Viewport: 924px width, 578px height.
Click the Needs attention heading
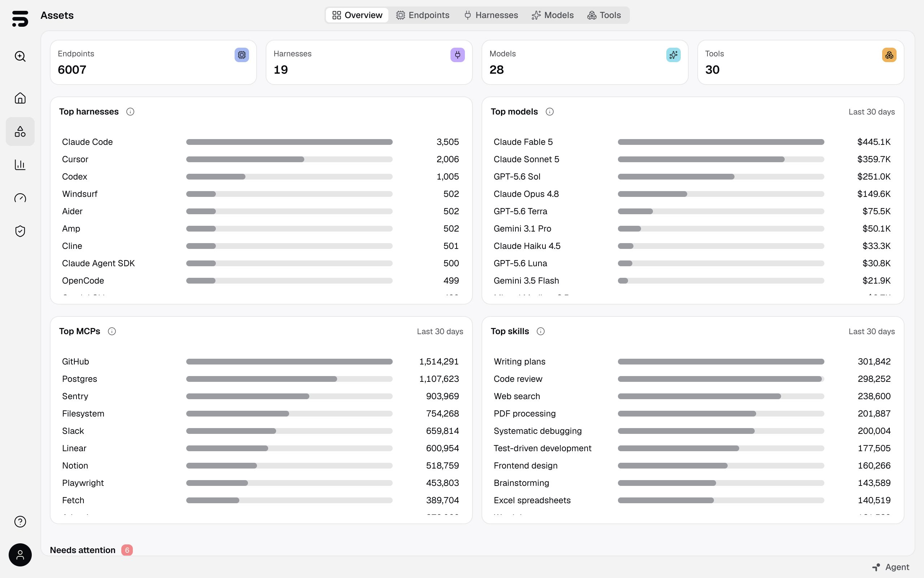click(x=82, y=550)
